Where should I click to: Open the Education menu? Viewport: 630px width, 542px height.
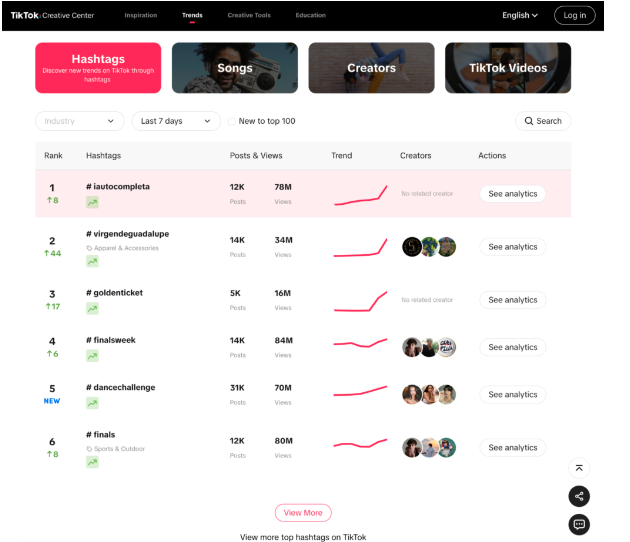click(x=311, y=15)
